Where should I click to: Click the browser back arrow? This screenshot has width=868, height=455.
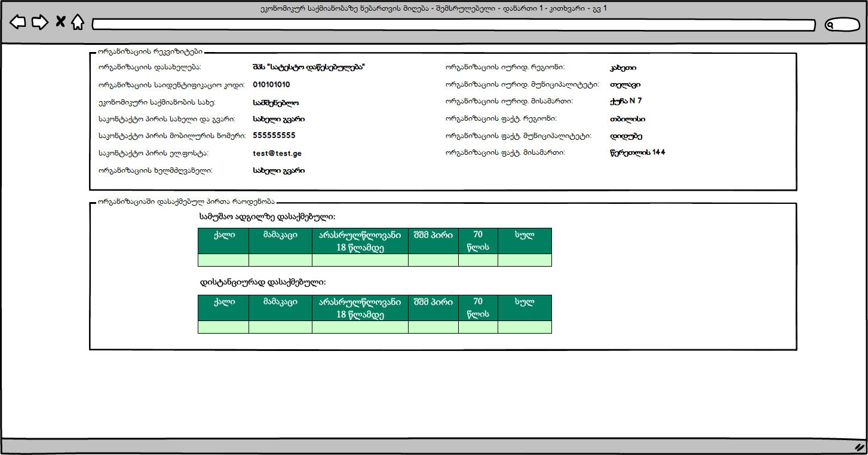pyautogui.click(x=18, y=23)
